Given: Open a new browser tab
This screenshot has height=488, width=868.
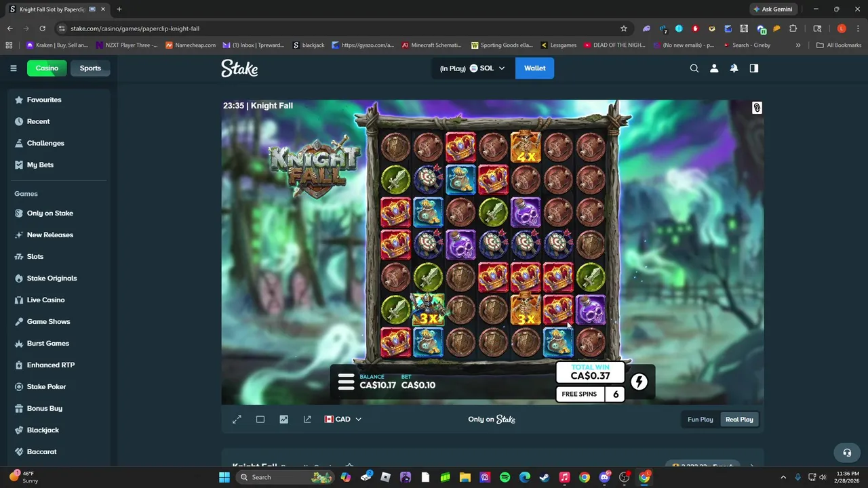Looking at the screenshot, I should (119, 9).
